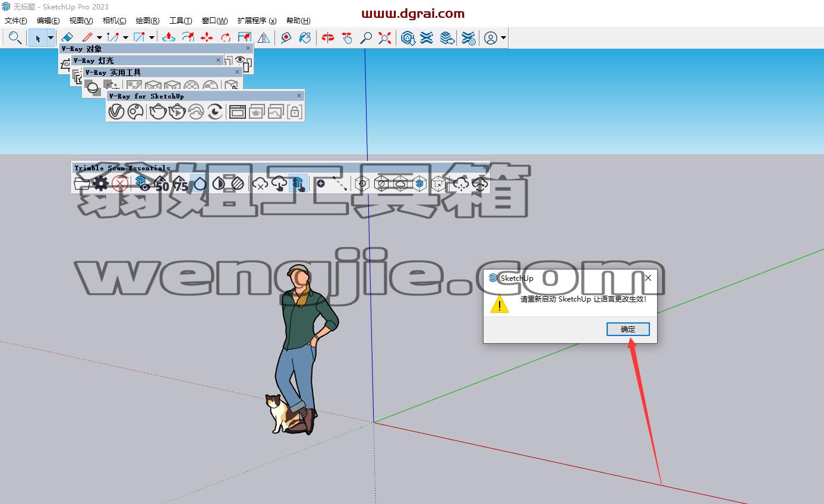Set point cloud transparency to 75
Screen dimensions: 824x504
181,184
